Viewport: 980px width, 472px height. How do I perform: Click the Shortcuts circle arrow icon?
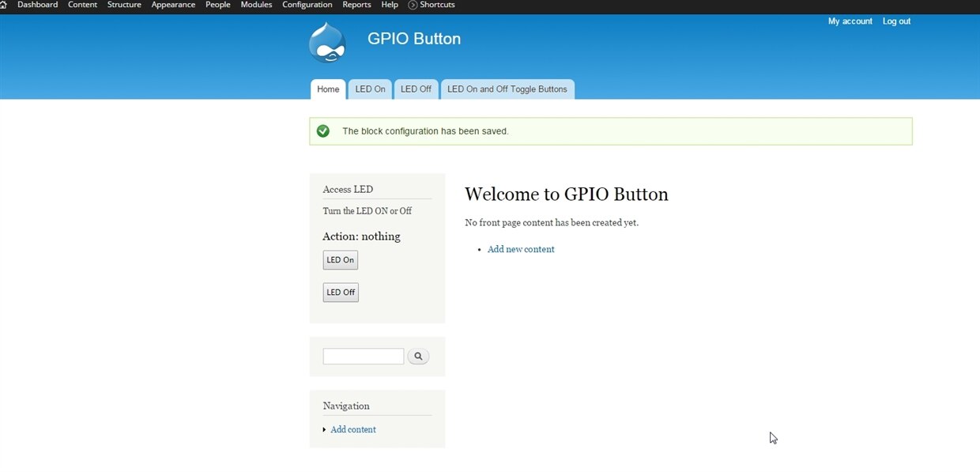tap(413, 5)
